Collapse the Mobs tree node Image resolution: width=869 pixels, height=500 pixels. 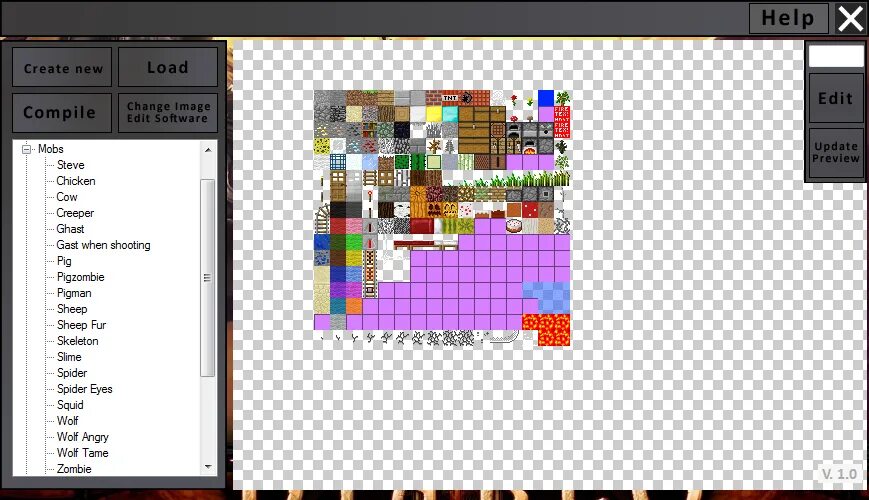[26, 149]
